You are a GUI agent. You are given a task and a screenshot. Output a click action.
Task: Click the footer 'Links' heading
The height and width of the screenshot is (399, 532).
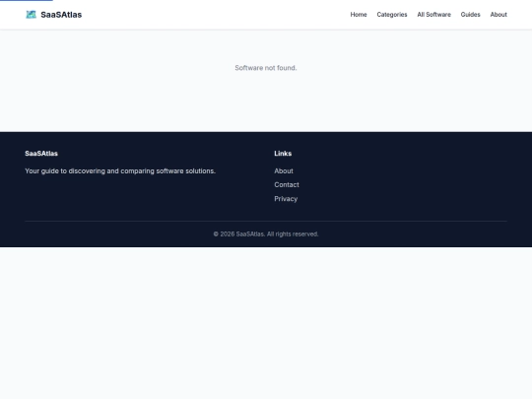pyautogui.click(x=283, y=154)
